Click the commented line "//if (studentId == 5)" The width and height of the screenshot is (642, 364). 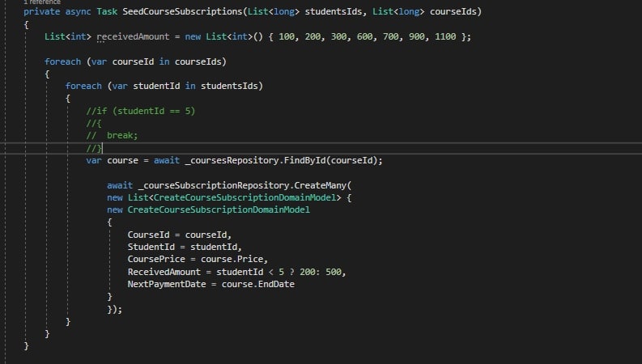click(140, 111)
